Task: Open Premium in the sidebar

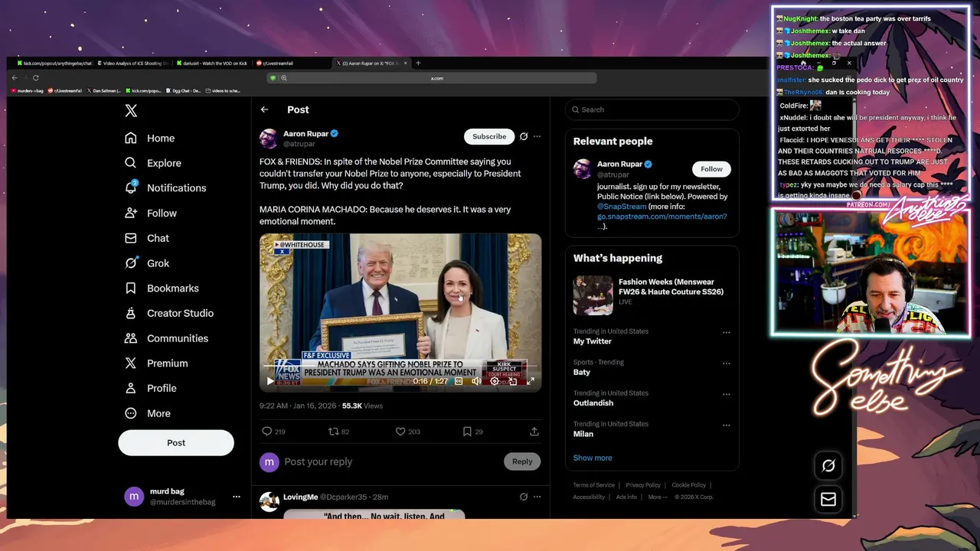Action: [156, 364]
